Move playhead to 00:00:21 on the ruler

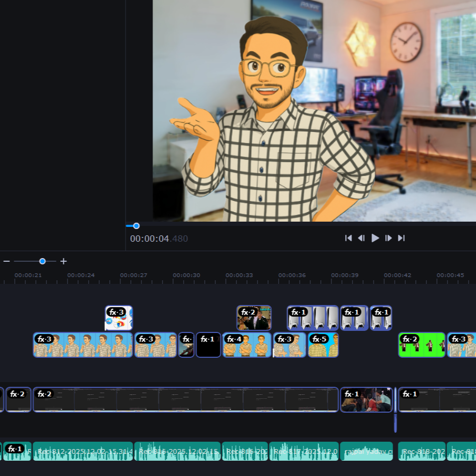[x=28, y=275]
